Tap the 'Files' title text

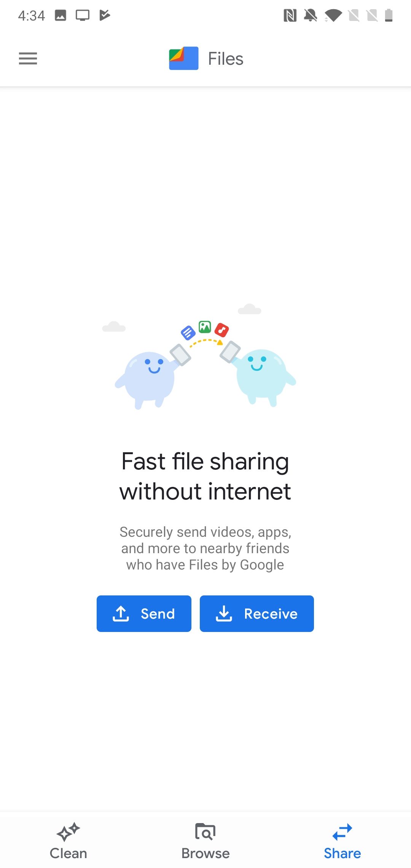pyautogui.click(x=226, y=59)
